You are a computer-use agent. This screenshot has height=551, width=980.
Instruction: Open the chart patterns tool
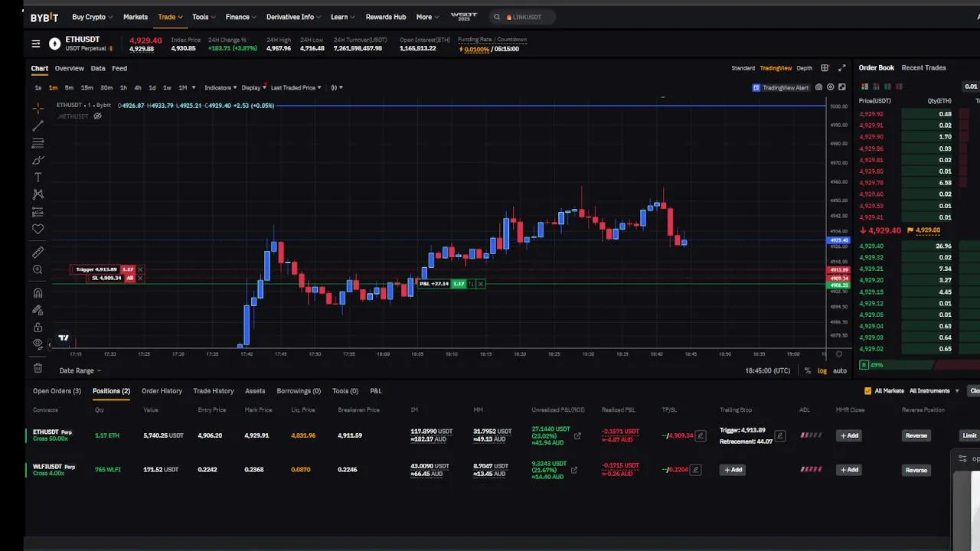(38, 194)
